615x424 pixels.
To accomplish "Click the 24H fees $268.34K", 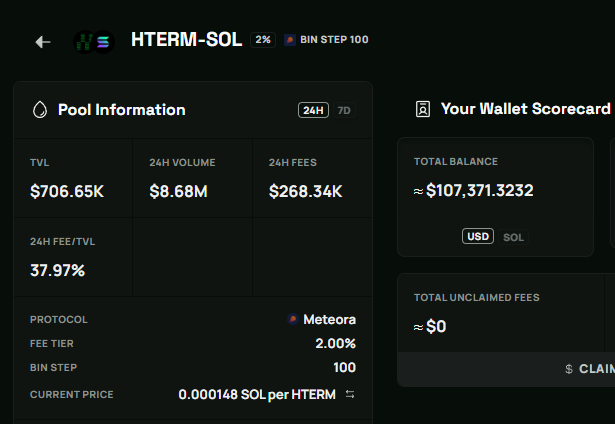I will (x=306, y=191).
